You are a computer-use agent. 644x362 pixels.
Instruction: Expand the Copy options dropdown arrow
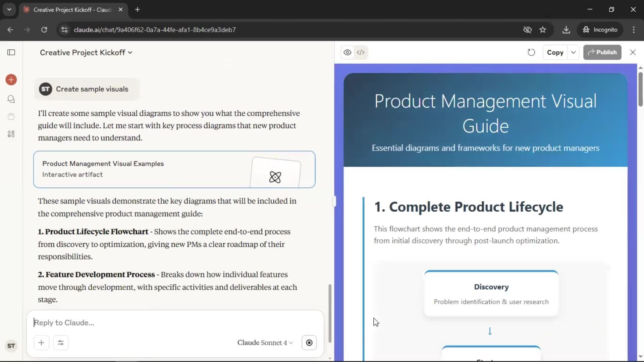point(573,52)
